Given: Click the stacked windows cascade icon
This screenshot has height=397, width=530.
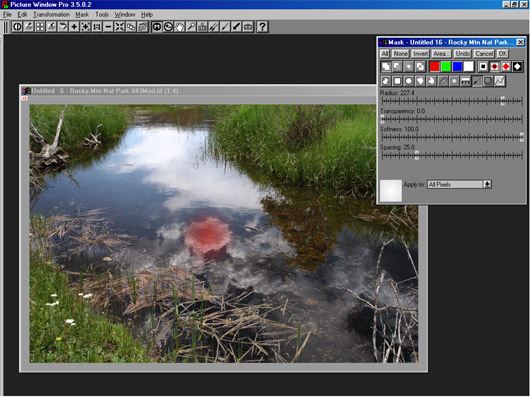Looking at the screenshot, I should click(142, 27).
